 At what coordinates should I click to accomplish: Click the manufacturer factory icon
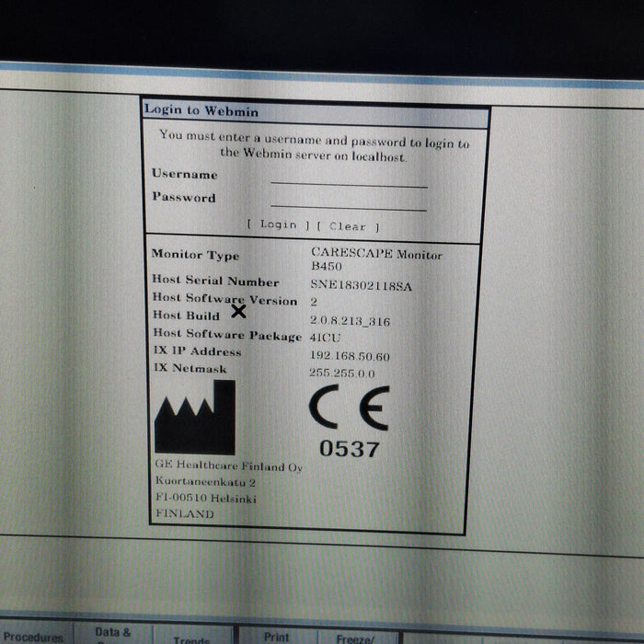coord(195,418)
